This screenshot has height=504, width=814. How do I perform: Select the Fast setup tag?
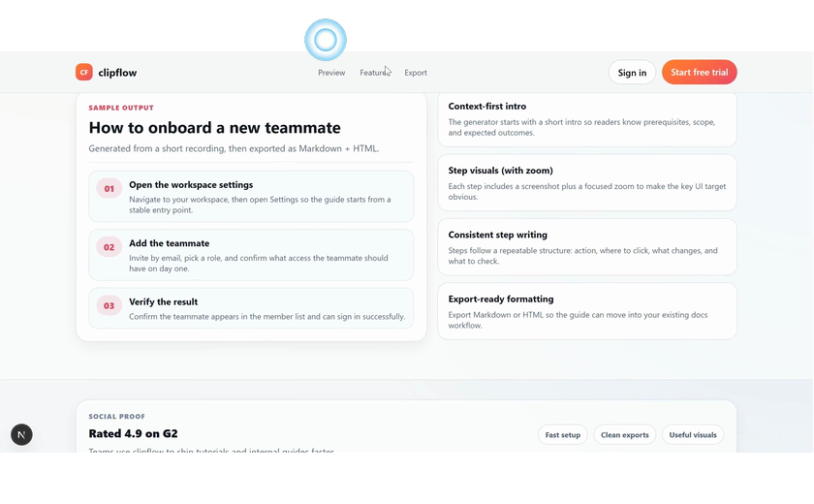coord(563,434)
